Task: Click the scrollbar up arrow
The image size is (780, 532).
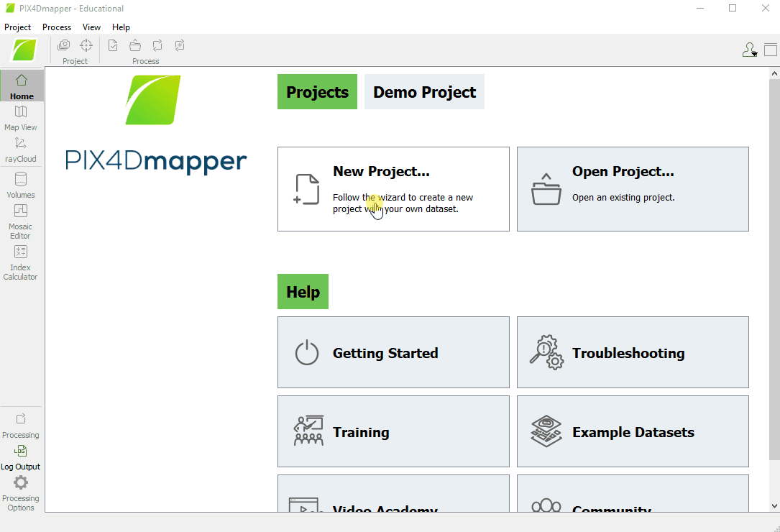Action: [774, 73]
